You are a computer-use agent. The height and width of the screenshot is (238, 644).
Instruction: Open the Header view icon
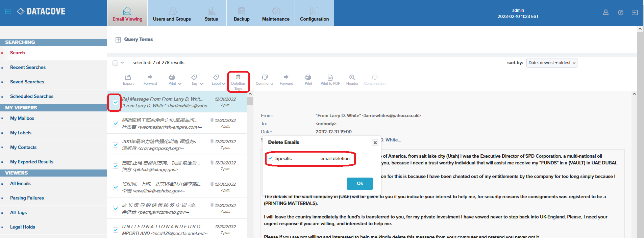click(352, 77)
